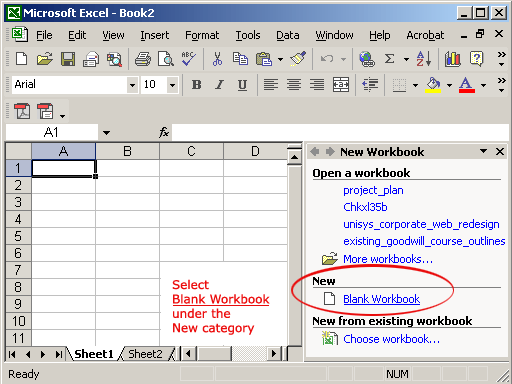Click the formula bar input
512x384 pixels.
tap(340, 133)
